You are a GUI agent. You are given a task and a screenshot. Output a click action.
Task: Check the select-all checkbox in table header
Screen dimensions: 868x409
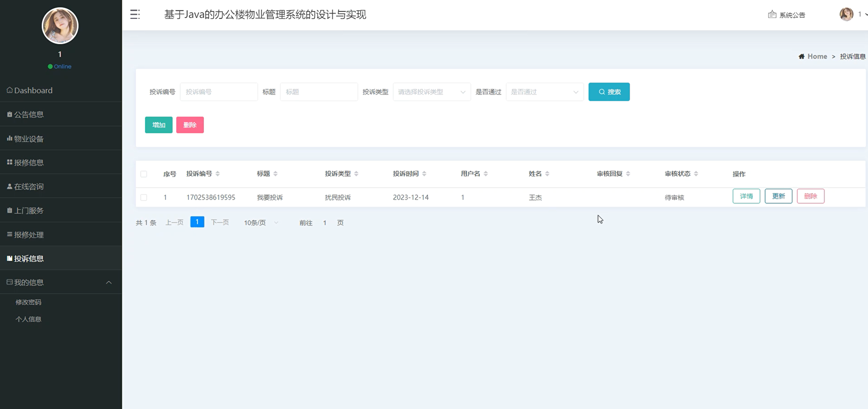point(144,174)
